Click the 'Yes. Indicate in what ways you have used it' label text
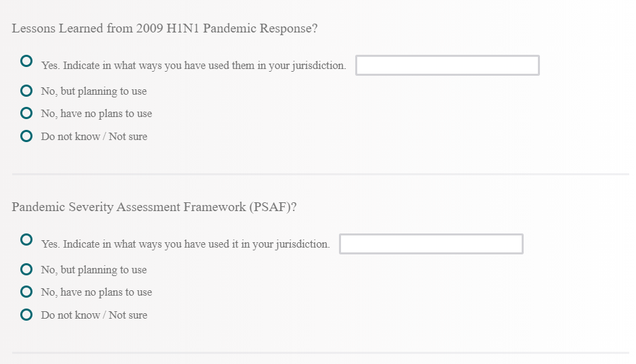The width and height of the screenshot is (636, 364). point(185,244)
